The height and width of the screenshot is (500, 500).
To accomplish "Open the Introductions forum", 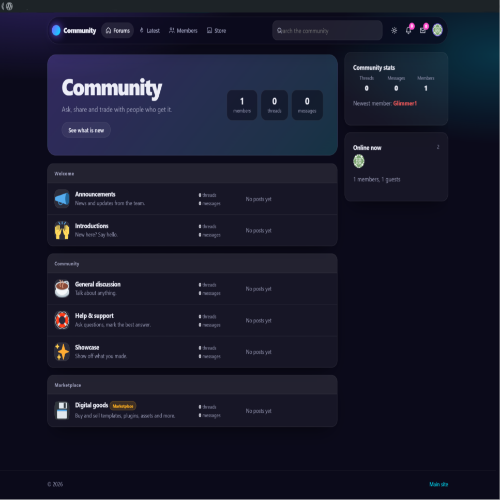I will click(x=91, y=226).
